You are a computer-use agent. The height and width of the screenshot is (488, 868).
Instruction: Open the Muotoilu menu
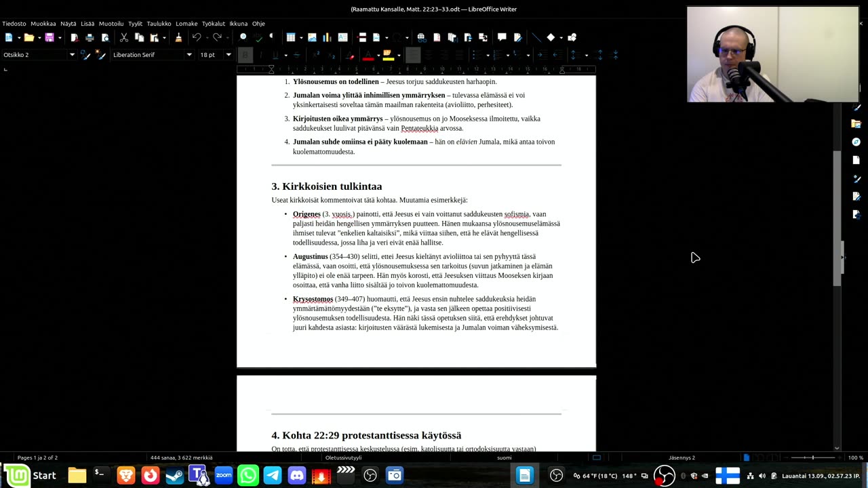[111, 24]
